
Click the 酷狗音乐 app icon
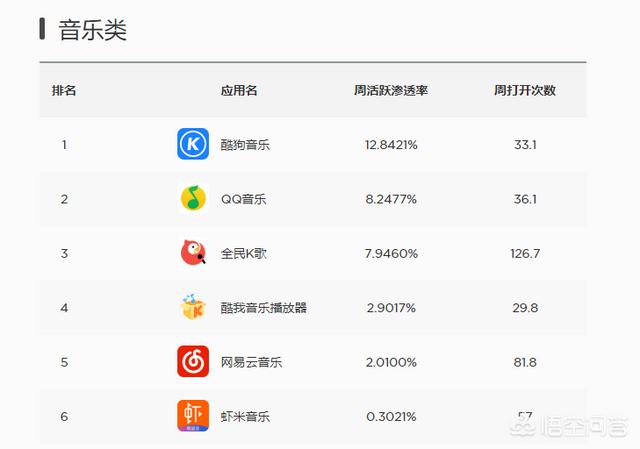coord(193,144)
